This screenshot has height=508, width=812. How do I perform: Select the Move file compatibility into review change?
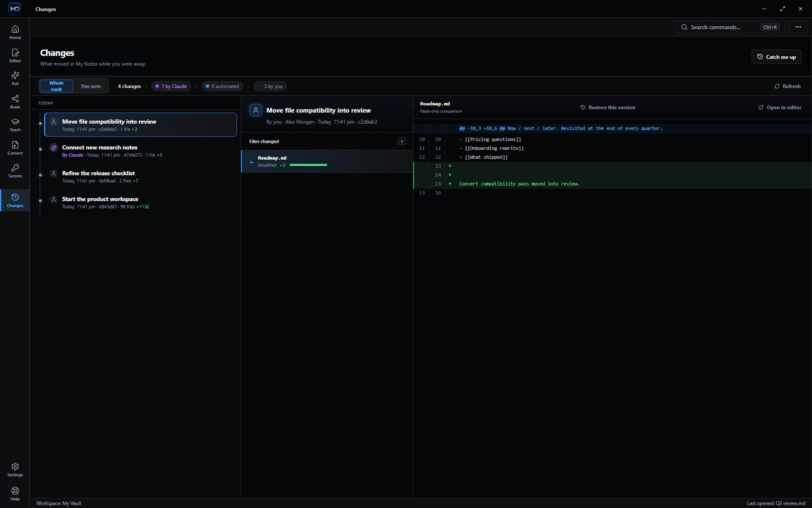140,124
